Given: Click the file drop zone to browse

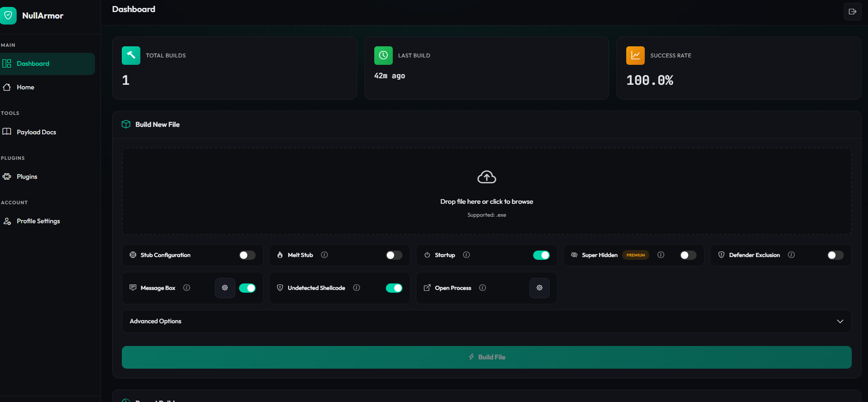Looking at the screenshot, I should click(x=487, y=191).
